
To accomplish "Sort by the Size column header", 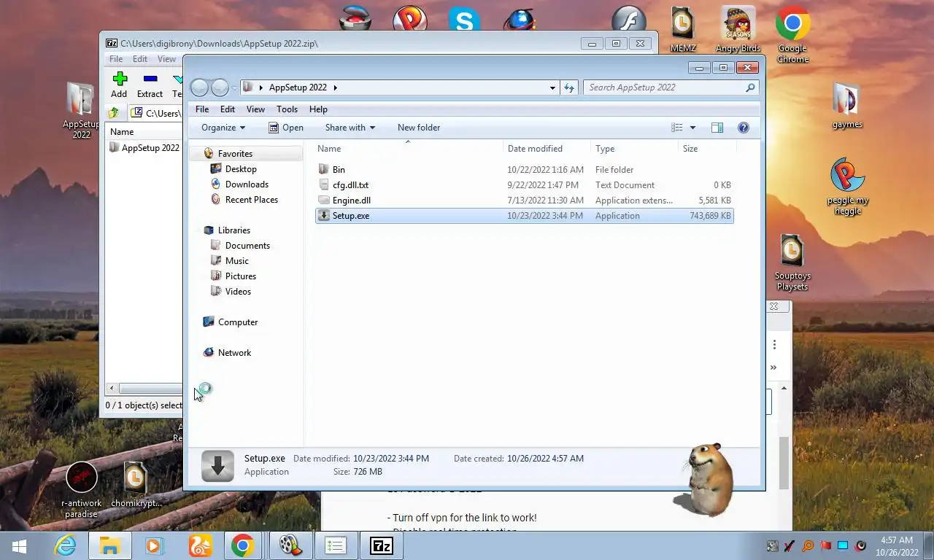I will tap(706, 149).
